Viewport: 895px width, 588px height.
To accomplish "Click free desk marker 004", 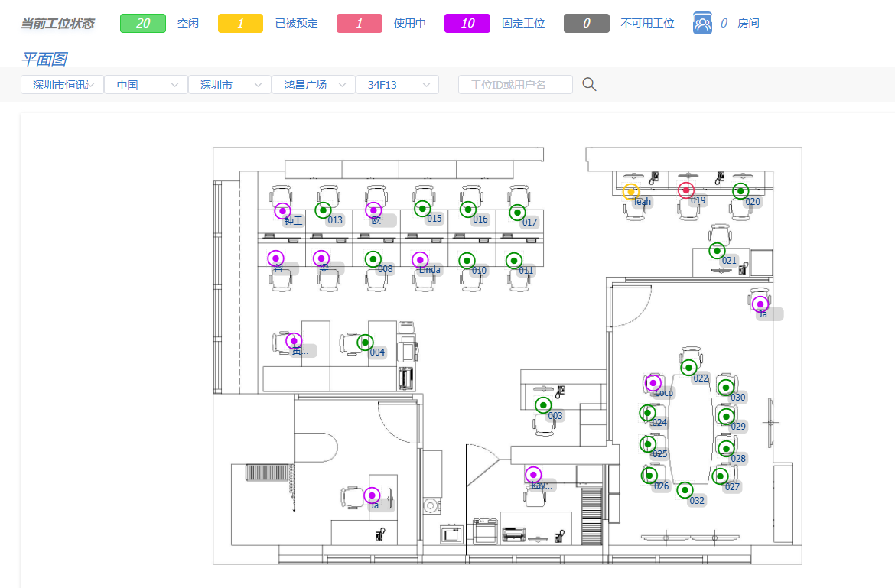I will click(x=366, y=343).
